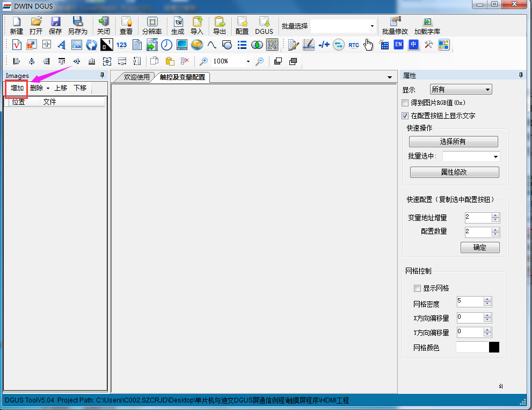This screenshot has width=532, height=410.
Task: Open the 配置 (Config) icon
Action: click(x=242, y=26)
